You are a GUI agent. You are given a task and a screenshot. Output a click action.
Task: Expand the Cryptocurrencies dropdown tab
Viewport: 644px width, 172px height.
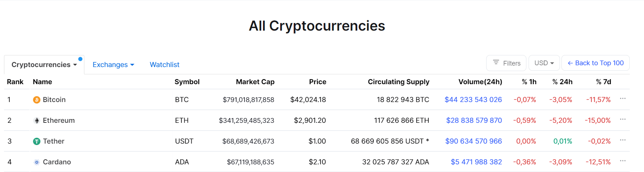click(x=44, y=65)
